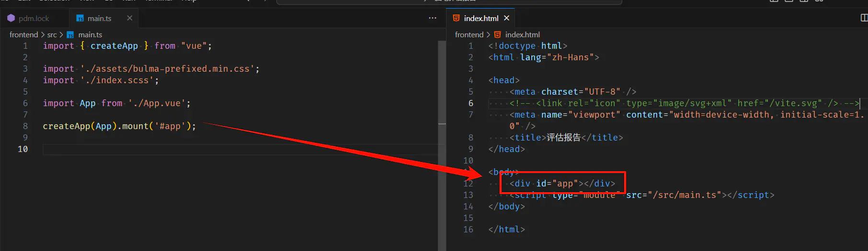Image resolution: width=868 pixels, height=251 pixels.
Task: Select the index.html editor tab
Action: [x=480, y=19]
